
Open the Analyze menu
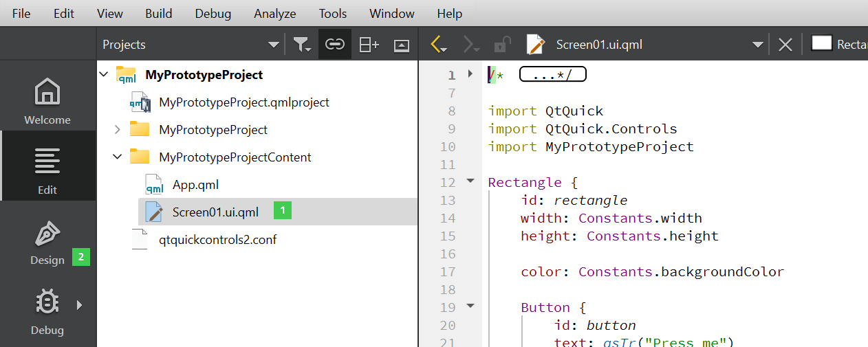pyautogui.click(x=274, y=14)
